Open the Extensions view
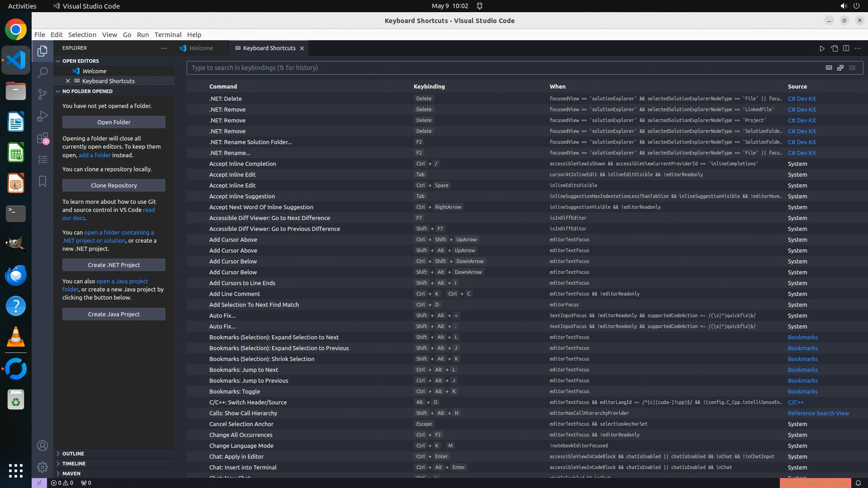868x488 pixels. (x=42, y=138)
